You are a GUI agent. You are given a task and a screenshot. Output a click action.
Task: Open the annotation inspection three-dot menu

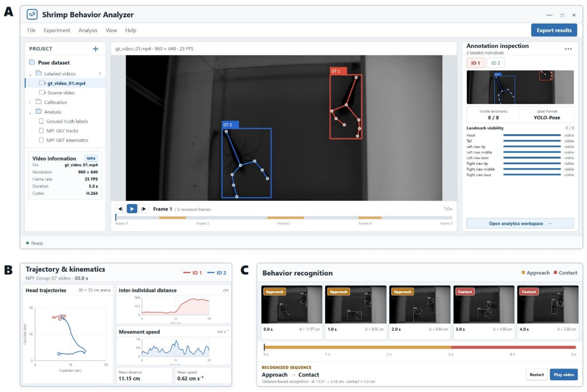[568, 49]
